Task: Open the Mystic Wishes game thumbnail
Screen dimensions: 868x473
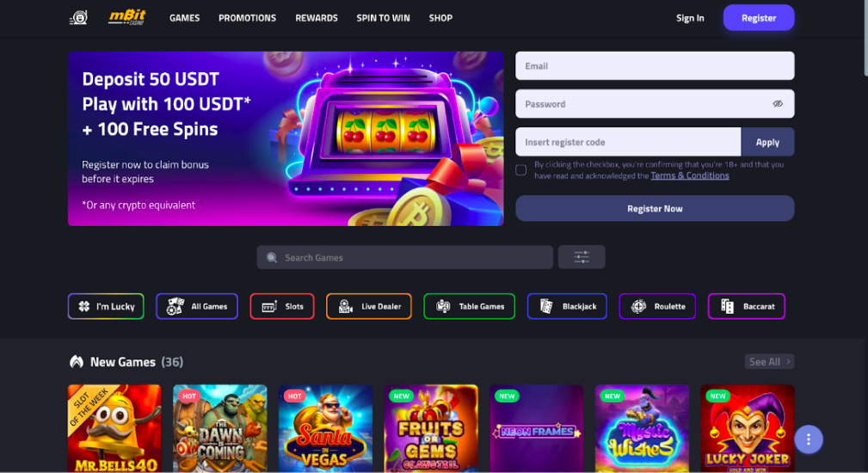Action: [x=642, y=429]
